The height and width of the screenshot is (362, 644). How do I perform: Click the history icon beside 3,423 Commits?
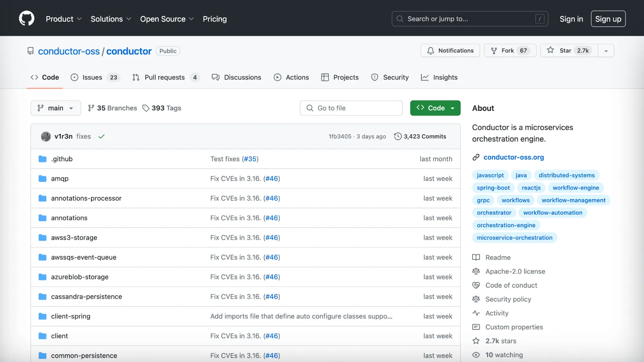pyautogui.click(x=398, y=136)
